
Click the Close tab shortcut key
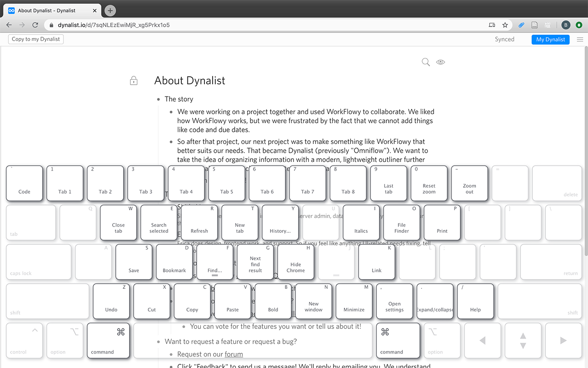118,223
